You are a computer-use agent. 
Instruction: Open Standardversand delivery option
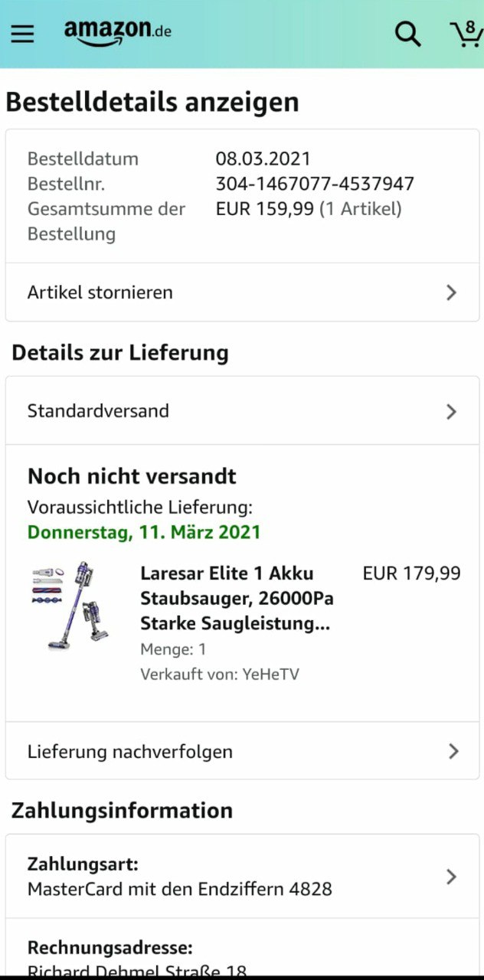(98, 411)
